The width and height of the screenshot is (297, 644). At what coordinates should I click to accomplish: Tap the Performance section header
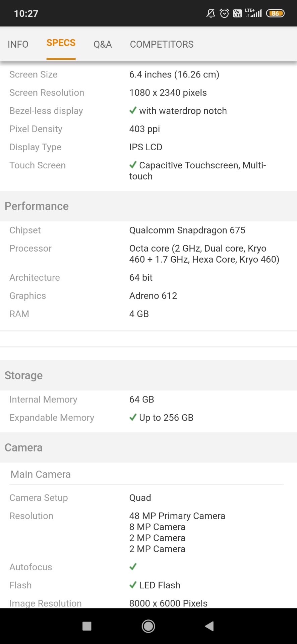point(37,206)
